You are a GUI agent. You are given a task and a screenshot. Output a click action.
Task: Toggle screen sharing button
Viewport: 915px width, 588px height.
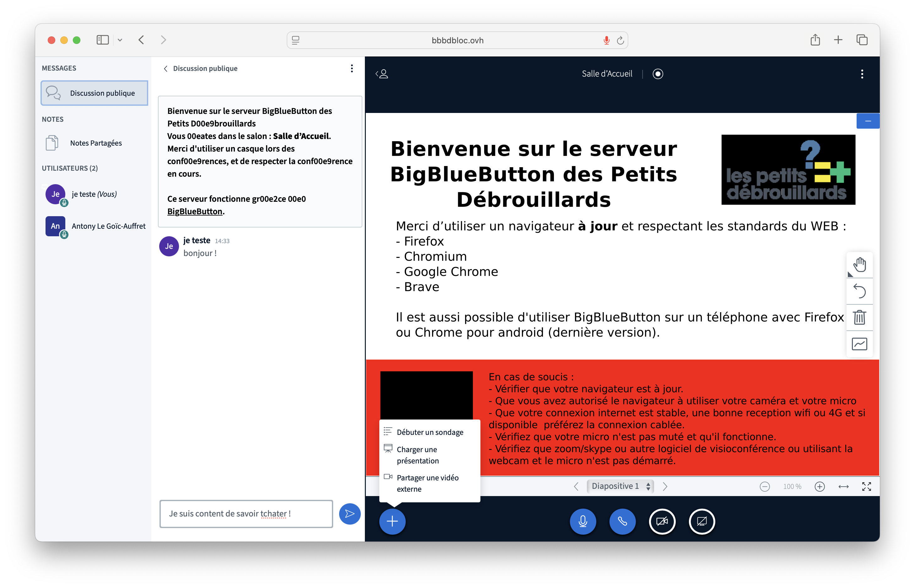pos(701,521)
